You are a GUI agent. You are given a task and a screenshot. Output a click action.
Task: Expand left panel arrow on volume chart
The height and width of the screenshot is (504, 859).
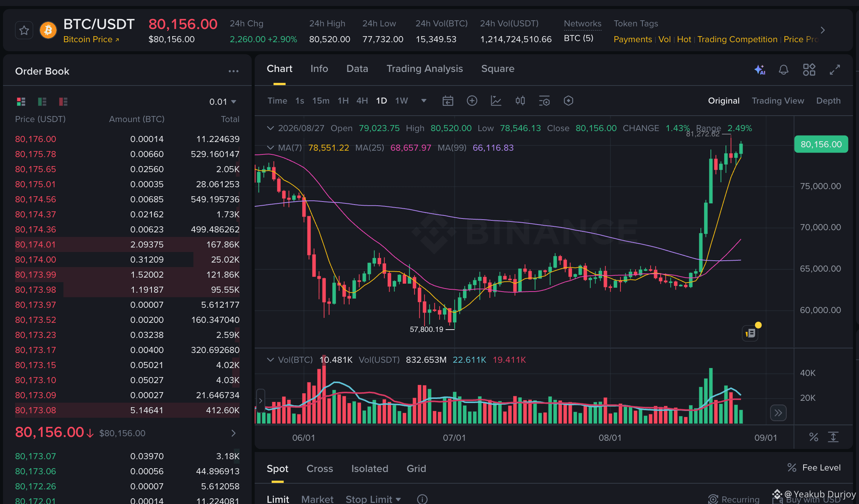click(260, 401)
